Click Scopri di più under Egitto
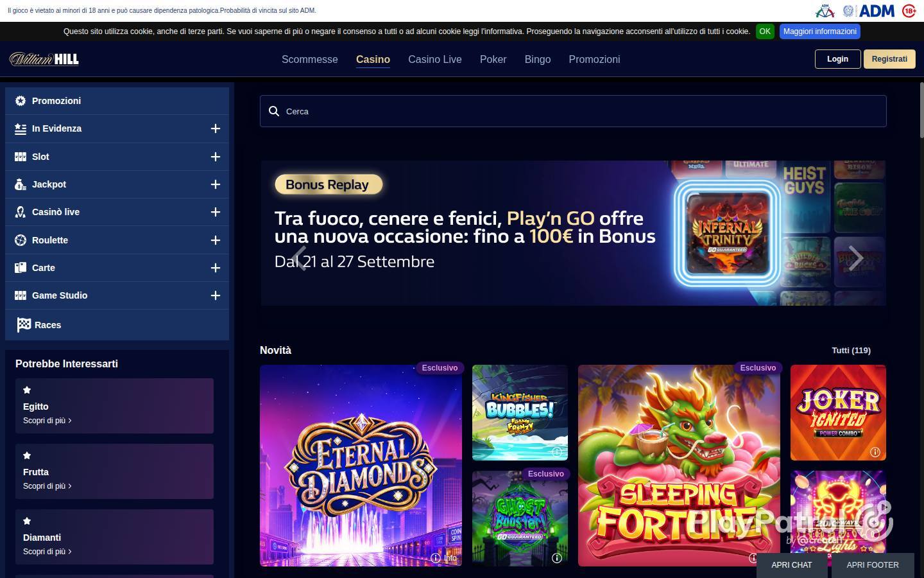The width and height of the screenshot is (924, 578). pyautogui.click(x=47, y=421)
